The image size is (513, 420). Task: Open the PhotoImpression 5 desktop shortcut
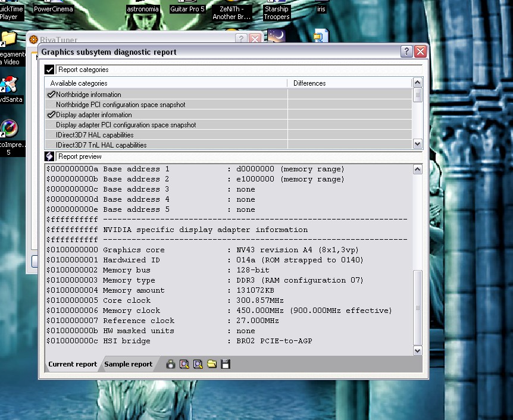click(9, 128)
